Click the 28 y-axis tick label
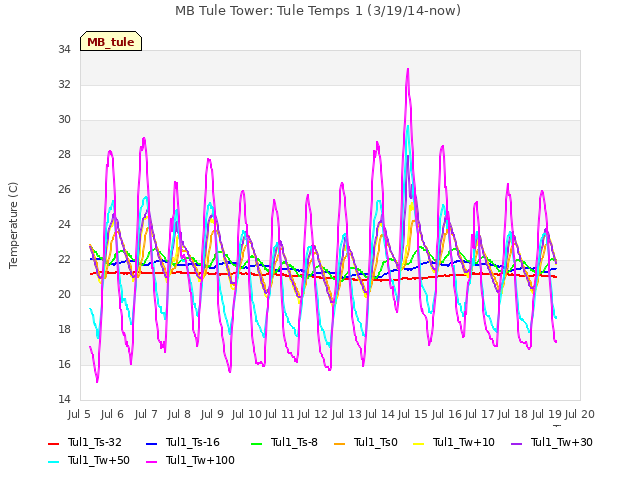640x480 pixels. coord(64,155)
